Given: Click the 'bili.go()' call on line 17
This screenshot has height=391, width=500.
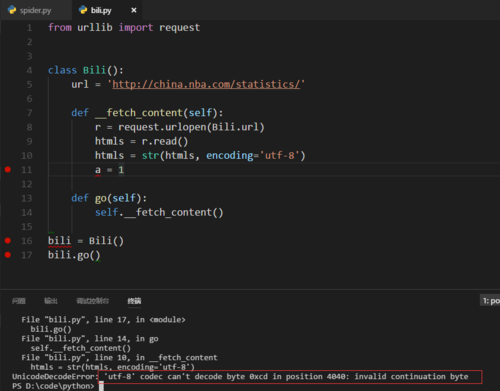Looking at the screenshot, I should coord(74,255).
